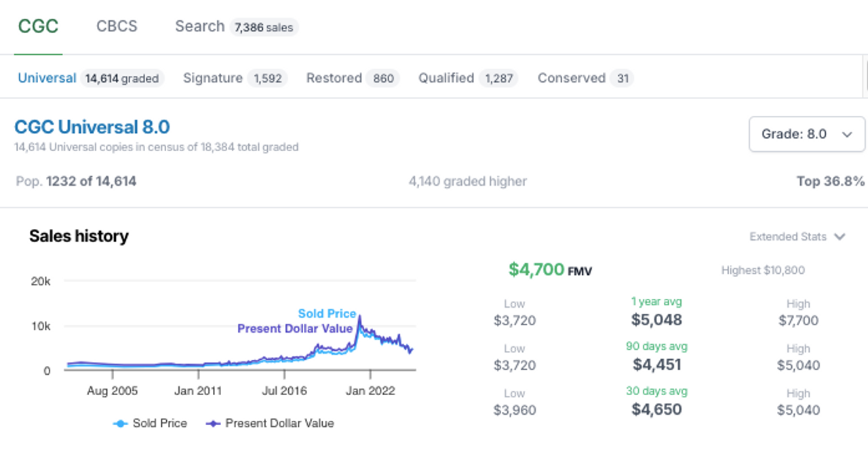Click the 14,614 graded count badge
The image size is (868, 452).
(x=122, y=79)
